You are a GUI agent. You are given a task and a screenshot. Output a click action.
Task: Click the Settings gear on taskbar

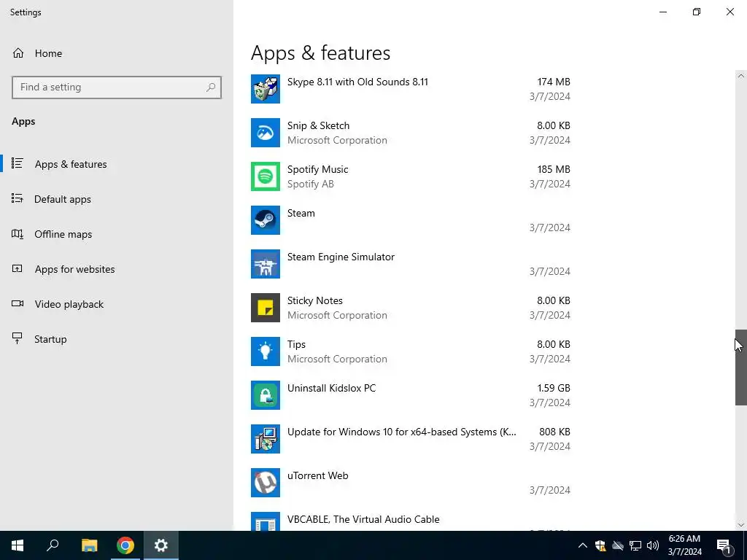pos(161,545)
